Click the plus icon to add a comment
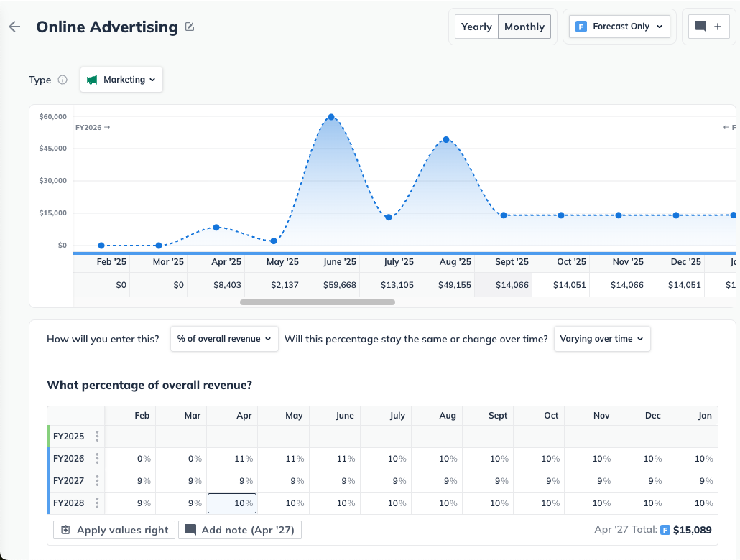Image resolution: width=740 pixels, height=560 pixels. coord(718,26)
